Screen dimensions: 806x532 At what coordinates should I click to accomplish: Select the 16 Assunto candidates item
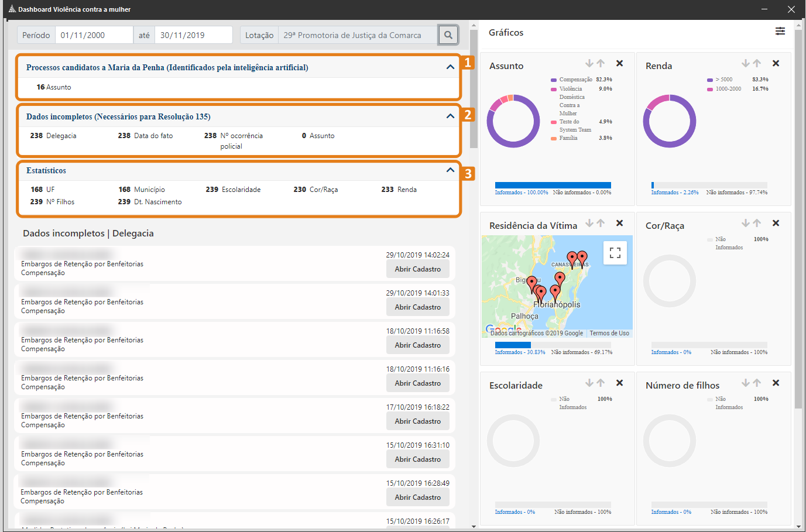pyautogui.click(x=54, y=87)
